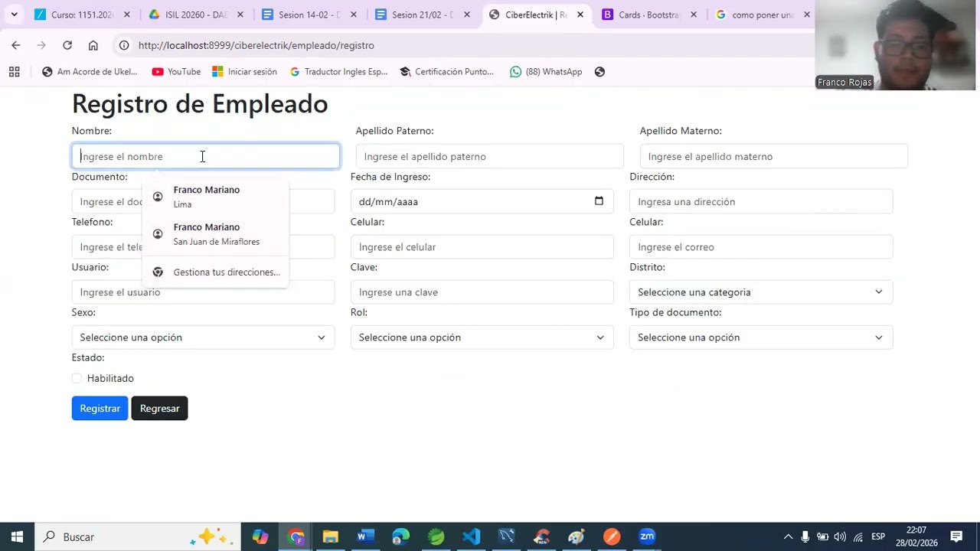This screenshot has height=551, width=980.
Task: Open the notification center icon
Action: (x=956, y=536)
